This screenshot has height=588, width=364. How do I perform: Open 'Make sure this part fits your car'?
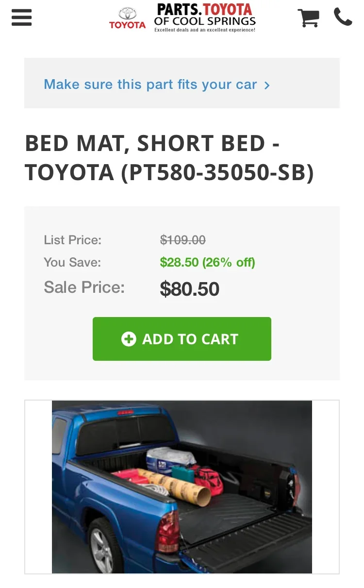pos(150,84)
